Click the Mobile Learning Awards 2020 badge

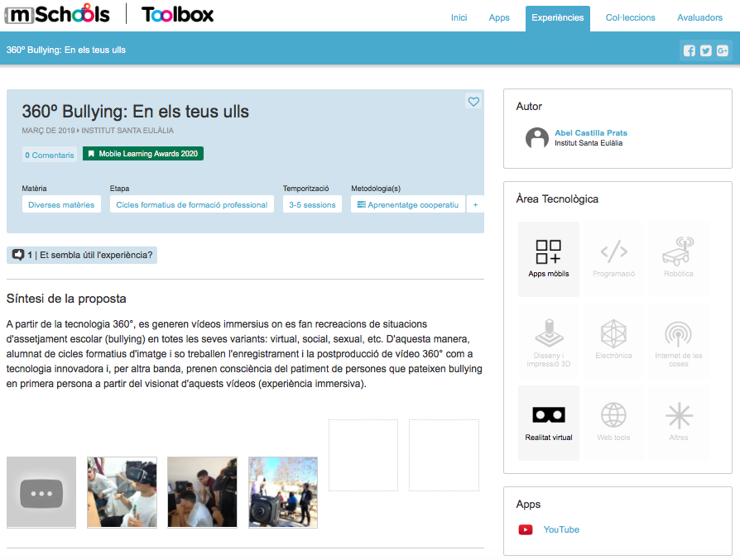(x=143, y=154)
